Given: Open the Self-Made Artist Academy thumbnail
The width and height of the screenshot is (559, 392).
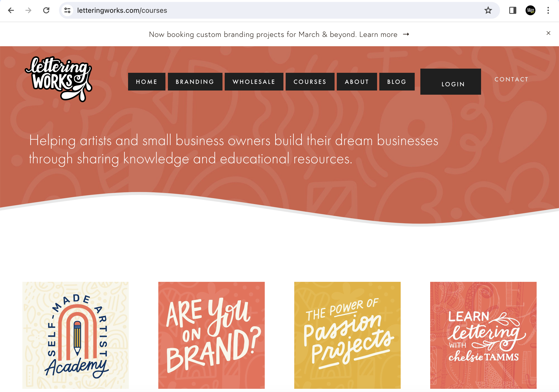Looking at the screenshot, I should pos(76,335).
